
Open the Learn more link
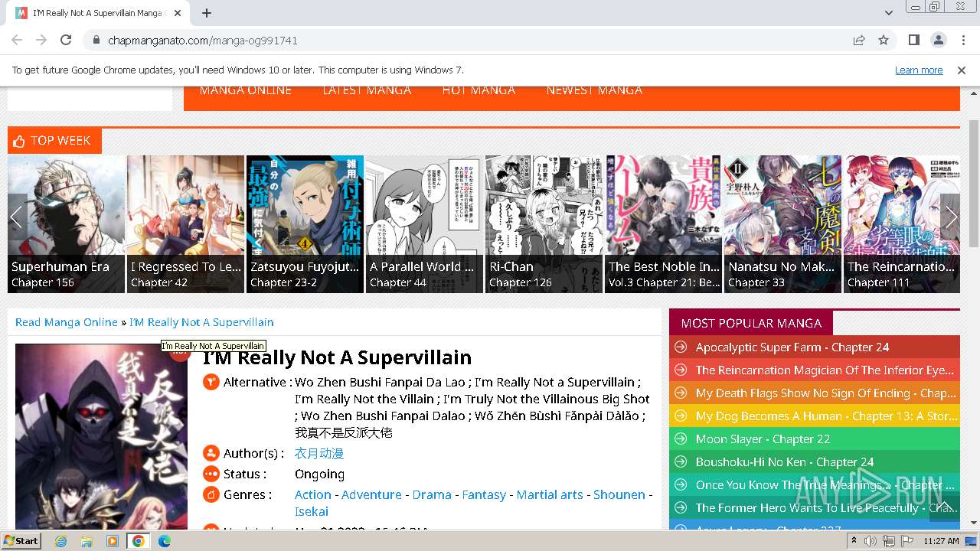point(919,70)
